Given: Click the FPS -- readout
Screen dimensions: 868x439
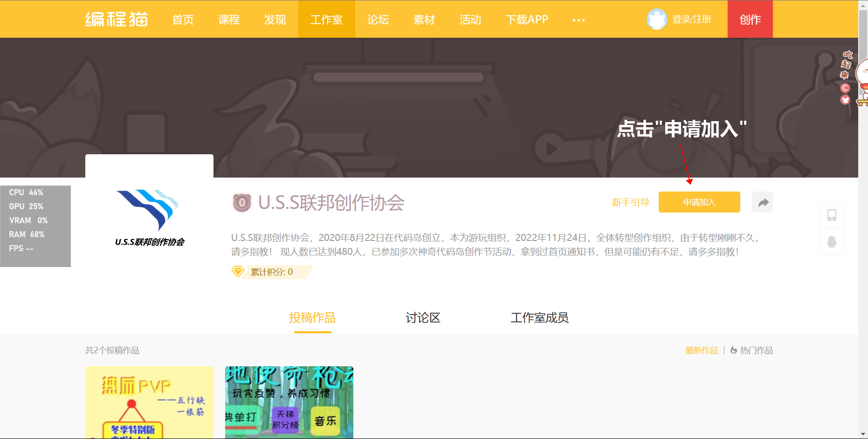Looking at the screenshot, I should [x=21, y=248].
